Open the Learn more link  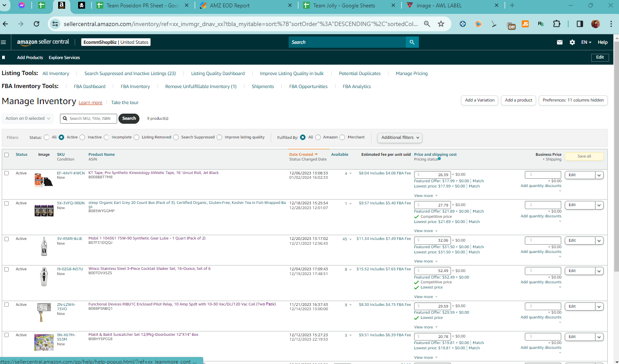tap(90, 103)
